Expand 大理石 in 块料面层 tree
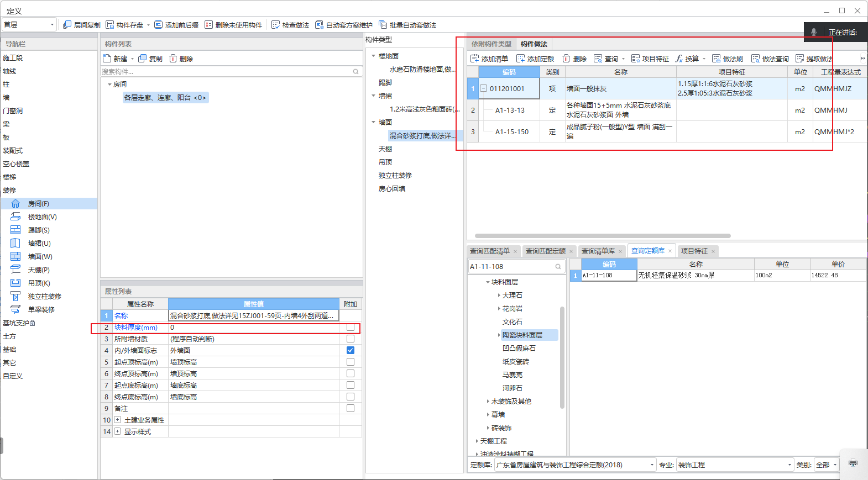The image size is (868, 480). point(499,296)
